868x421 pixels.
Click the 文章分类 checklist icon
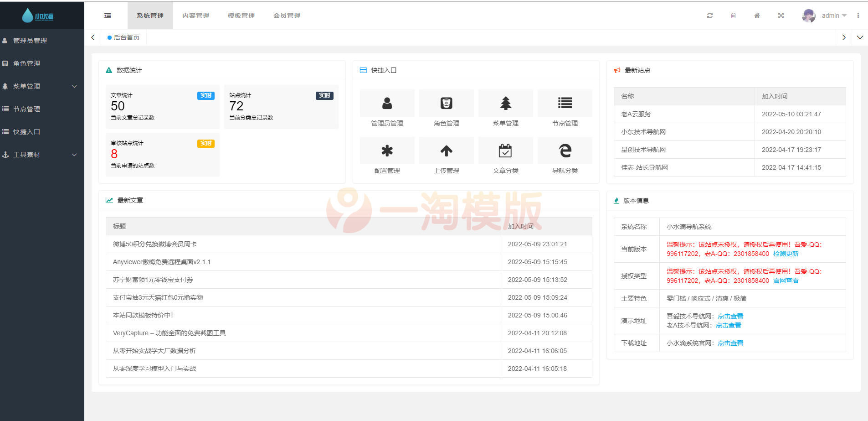pyautogui.click(x=505, y=151)
